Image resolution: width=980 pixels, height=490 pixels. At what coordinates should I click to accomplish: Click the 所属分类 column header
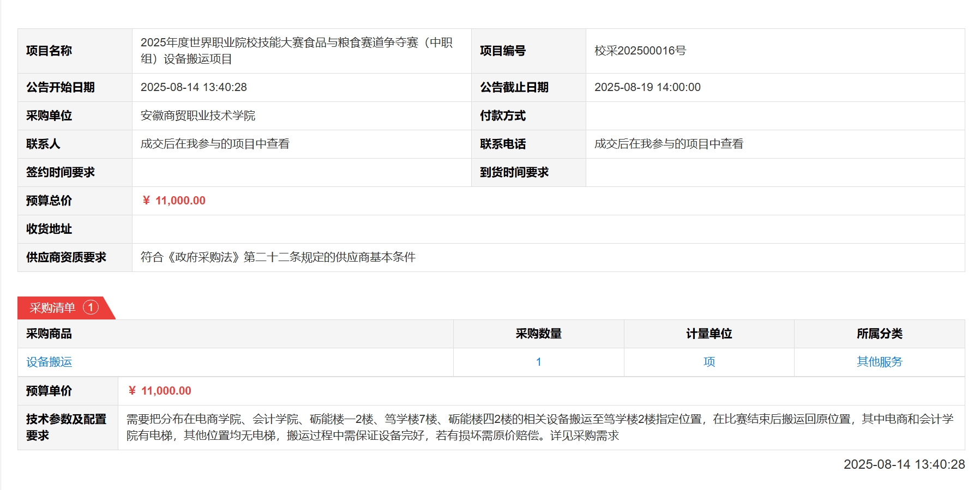(879, 334)
